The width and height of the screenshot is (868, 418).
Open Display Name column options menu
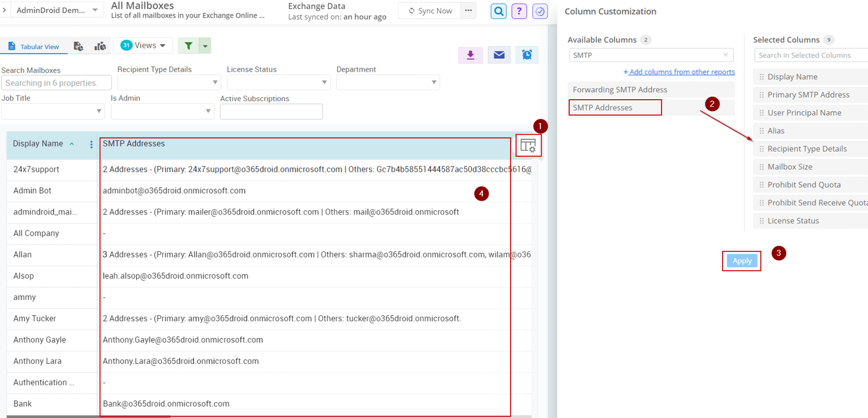point(91,144)
